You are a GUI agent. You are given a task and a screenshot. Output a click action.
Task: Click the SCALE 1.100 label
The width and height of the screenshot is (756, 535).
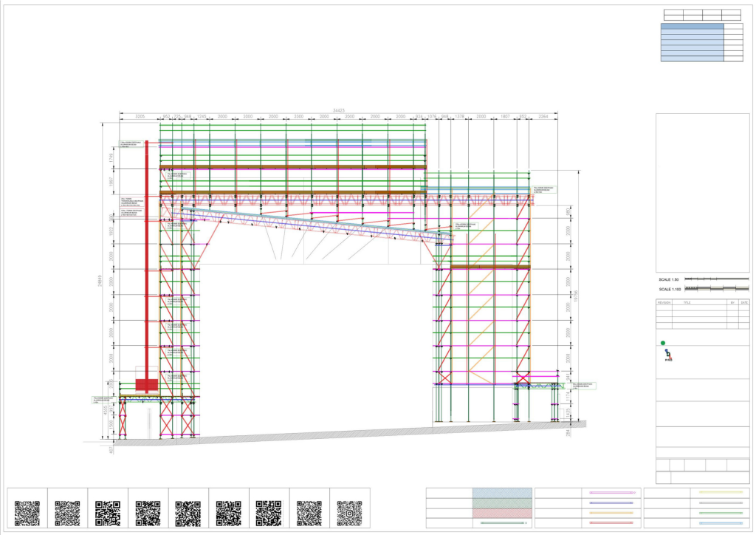pyautogui.click(x=670, y=290)
